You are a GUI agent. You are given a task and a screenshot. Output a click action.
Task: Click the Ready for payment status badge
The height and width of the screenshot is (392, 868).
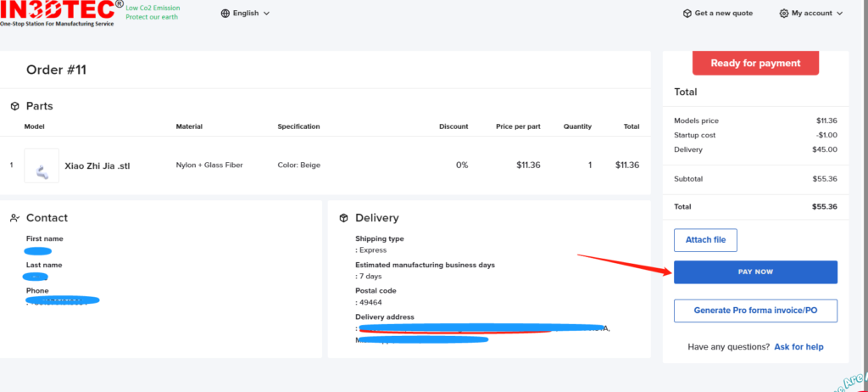pos(755,63)
